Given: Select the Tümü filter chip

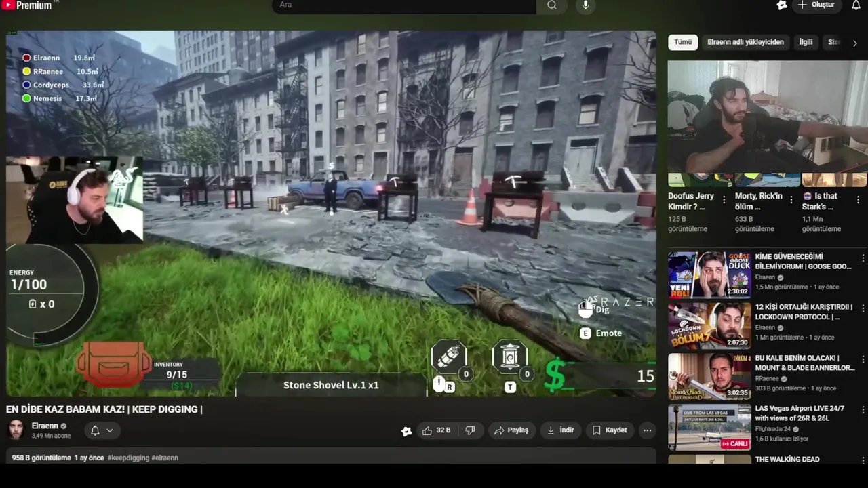Looking at the screenshot, I should click(x=683, y=42).
